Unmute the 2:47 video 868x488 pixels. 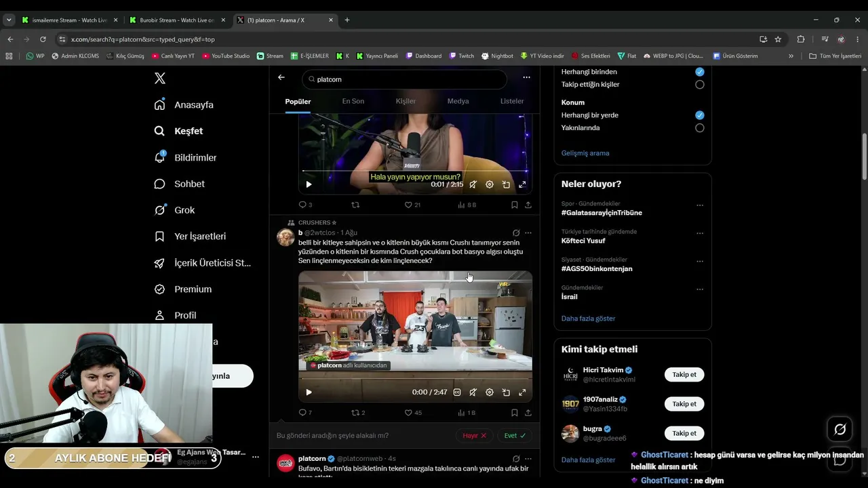(473, 392)
